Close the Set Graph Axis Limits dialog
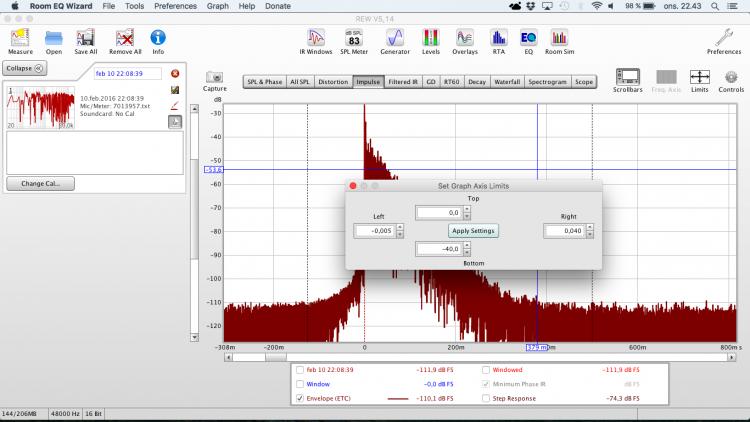The width and height of the screenshot is (750, 422). [x=353, y=186]
